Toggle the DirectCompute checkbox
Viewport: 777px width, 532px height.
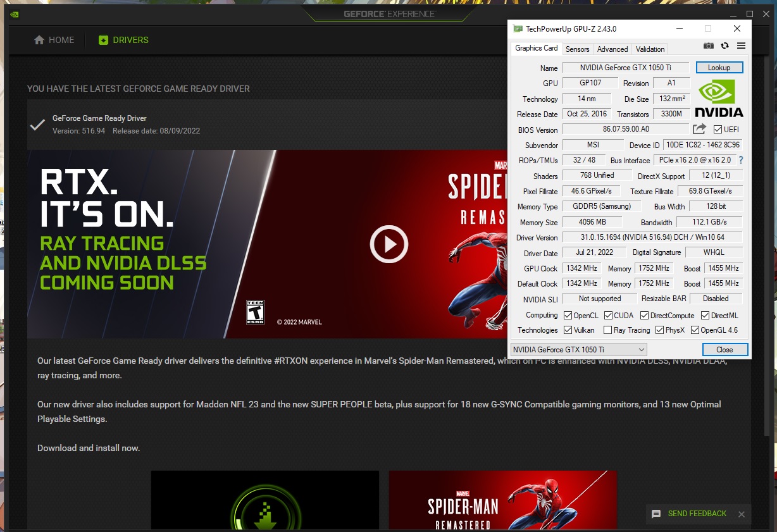click(644, 315)
